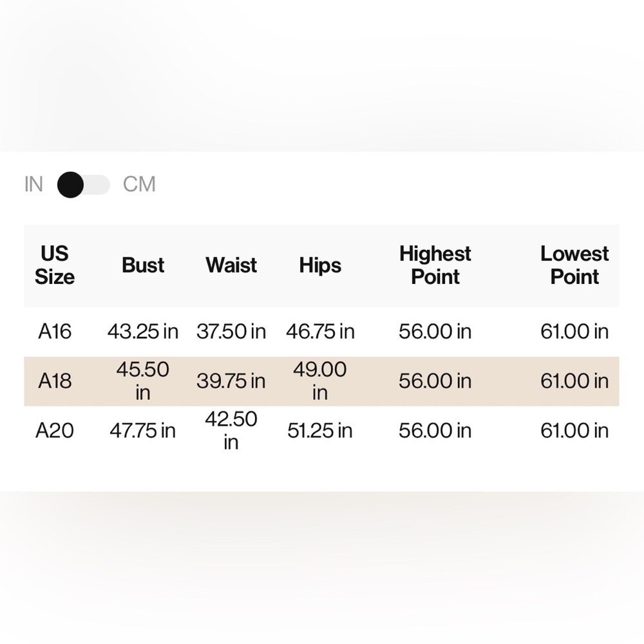
Task: Toggle the IN/CM unit switch
Action: [84, 184]
